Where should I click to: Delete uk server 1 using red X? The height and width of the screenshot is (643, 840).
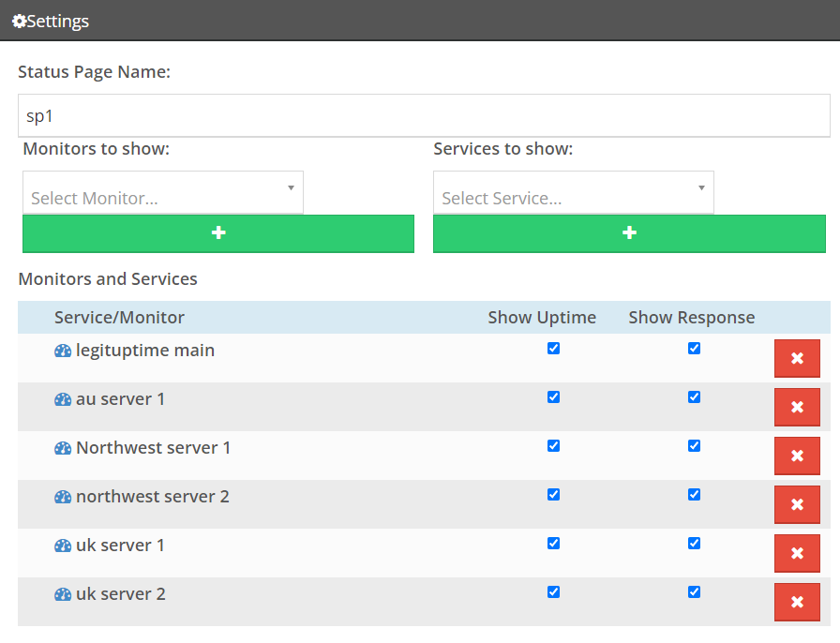coord(797,554)
